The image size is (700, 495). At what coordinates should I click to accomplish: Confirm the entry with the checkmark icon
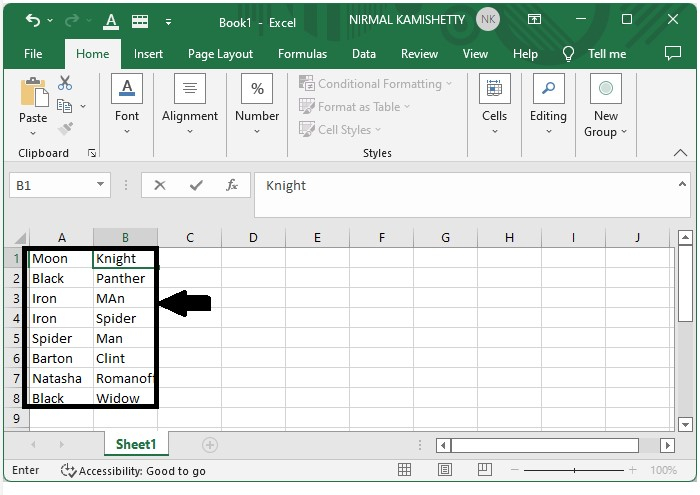(196, 185)
